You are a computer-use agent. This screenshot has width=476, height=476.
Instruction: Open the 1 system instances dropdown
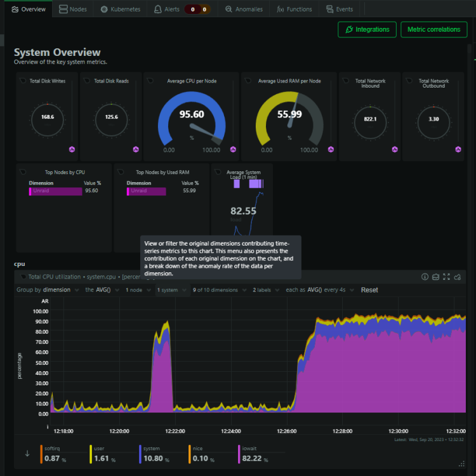coord(171,290)
